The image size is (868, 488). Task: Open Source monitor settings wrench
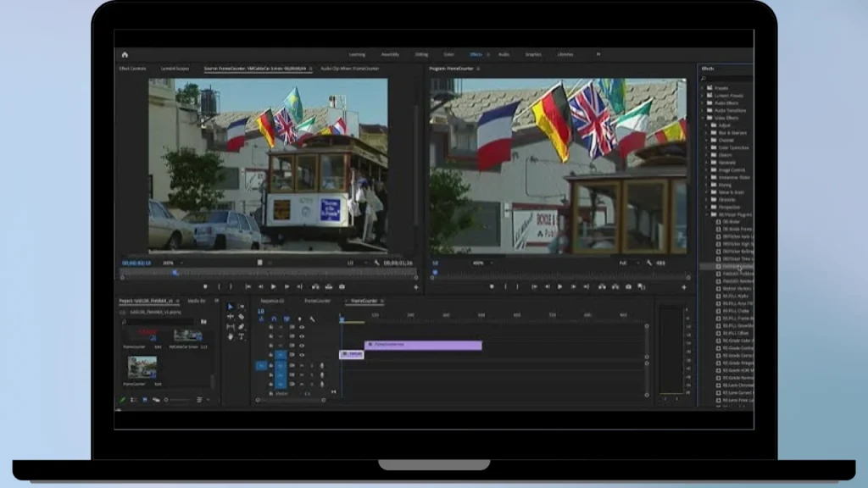(x=377, y=263)
